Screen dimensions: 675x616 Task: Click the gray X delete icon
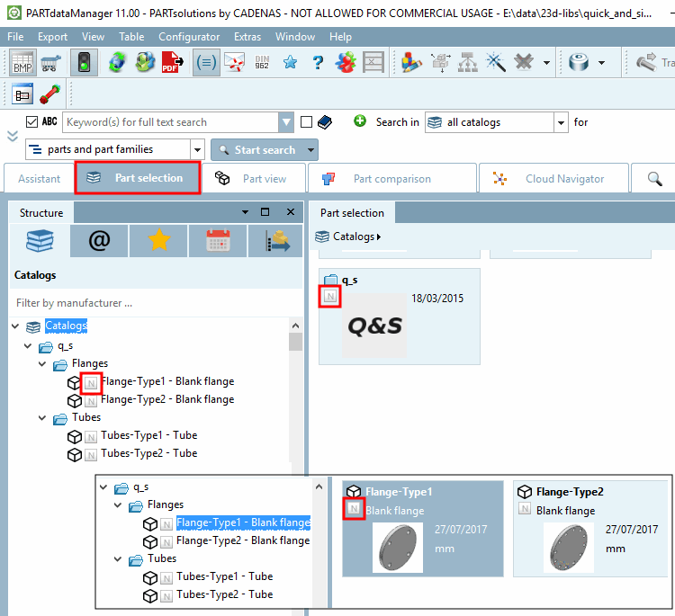point(524,63)
